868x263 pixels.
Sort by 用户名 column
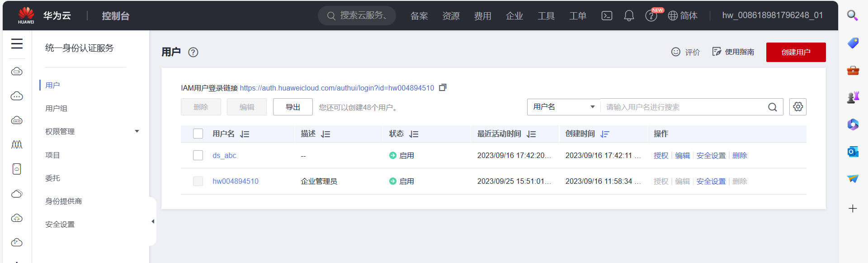click(x=245, y=134)
